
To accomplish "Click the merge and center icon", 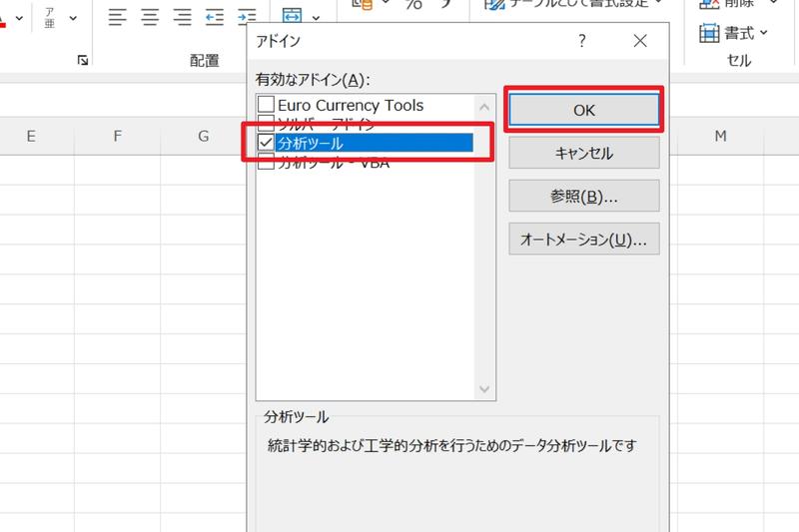I will click(x=292, y=16).
